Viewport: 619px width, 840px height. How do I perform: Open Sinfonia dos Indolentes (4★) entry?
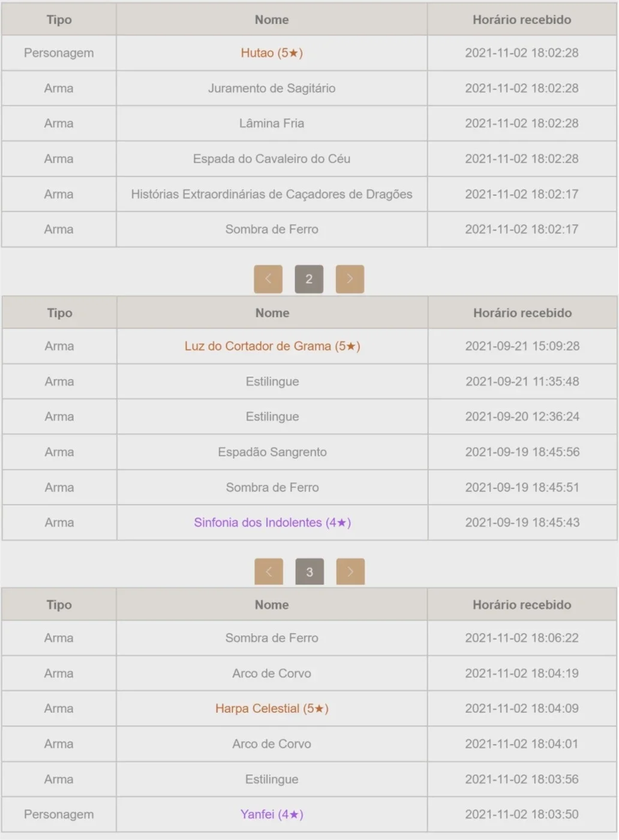[x=272, y=523]
